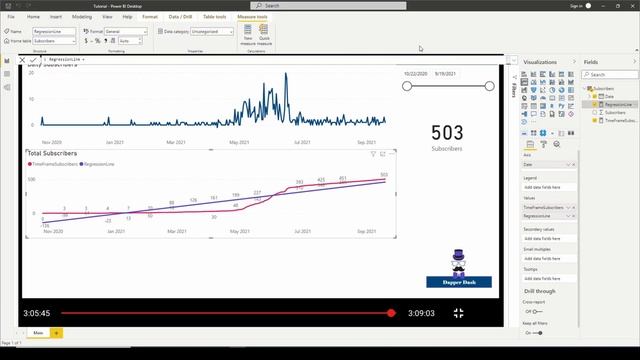640x360 pixels.
Task: Remove TimeFrameSubscribers from Values well
Action: (x=573, y=207)
